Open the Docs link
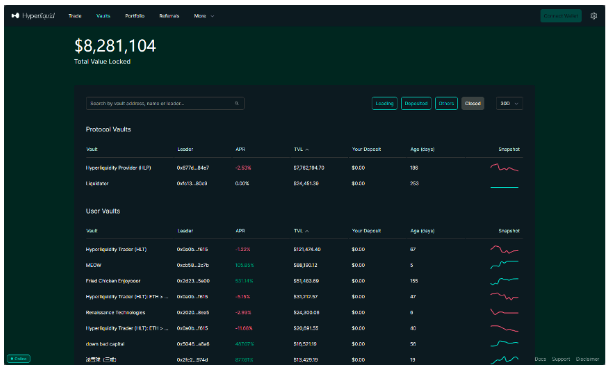This screenshot has width=610, height=371. click(x=540, y=359)
